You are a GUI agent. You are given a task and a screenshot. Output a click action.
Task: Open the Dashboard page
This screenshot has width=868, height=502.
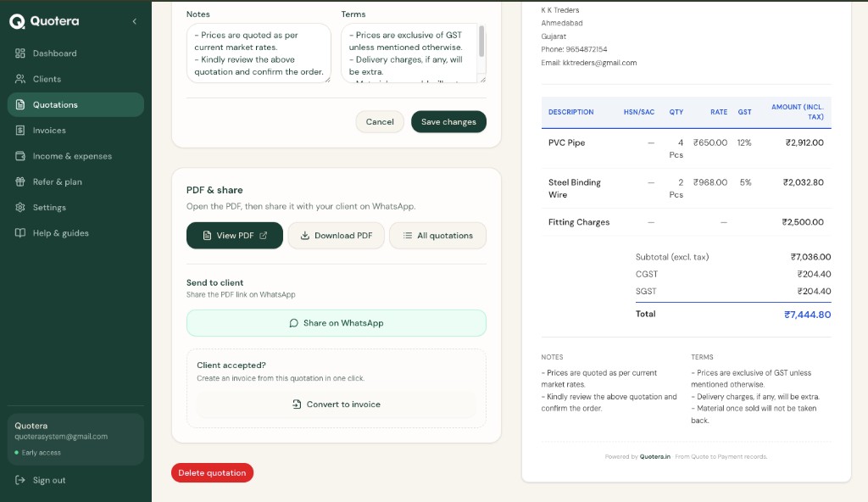pyautogui.click(x=75, y=53)
